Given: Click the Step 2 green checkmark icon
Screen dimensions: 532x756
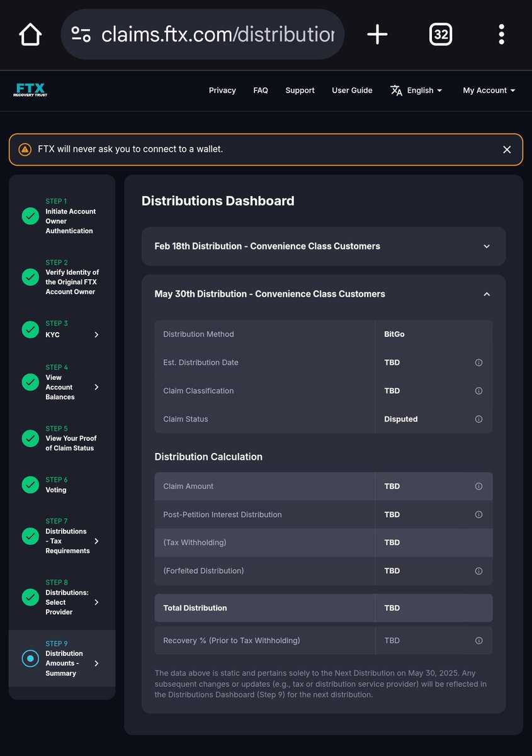Looking at the screenshot, I should click(30, 277).
